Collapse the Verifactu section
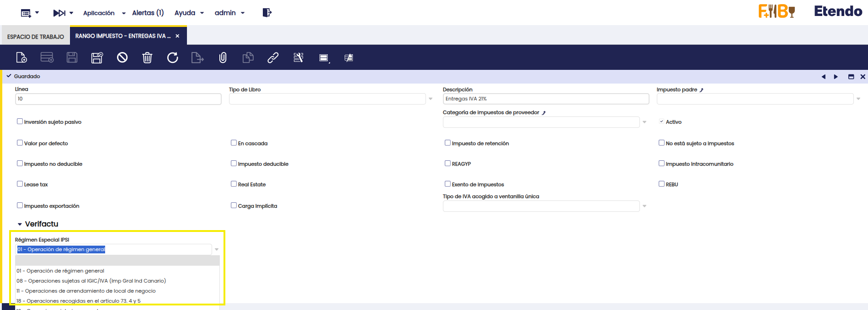 [20, 224]
